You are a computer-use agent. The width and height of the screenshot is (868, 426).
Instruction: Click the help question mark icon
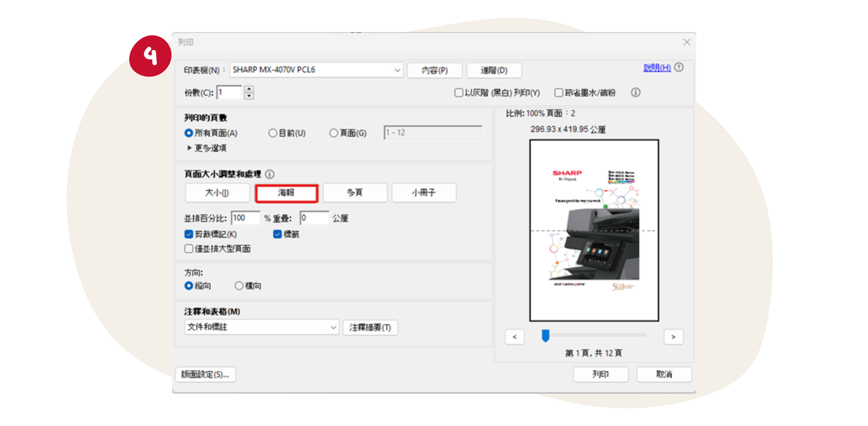pyautogui.click(x=679, y=67)
